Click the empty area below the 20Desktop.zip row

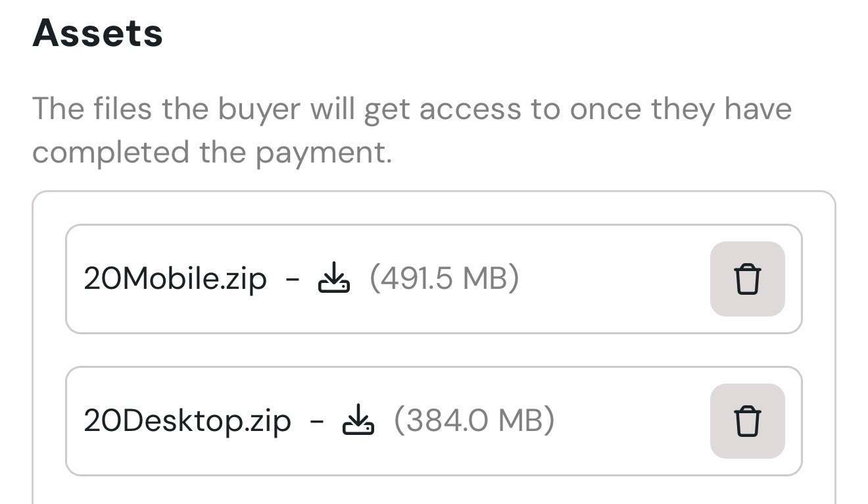click(434, 490)
